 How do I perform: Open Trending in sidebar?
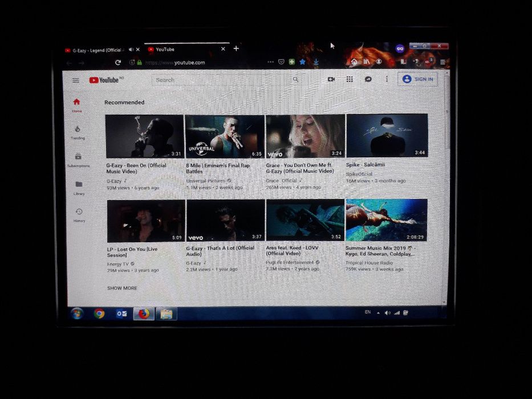pos(78,133)
